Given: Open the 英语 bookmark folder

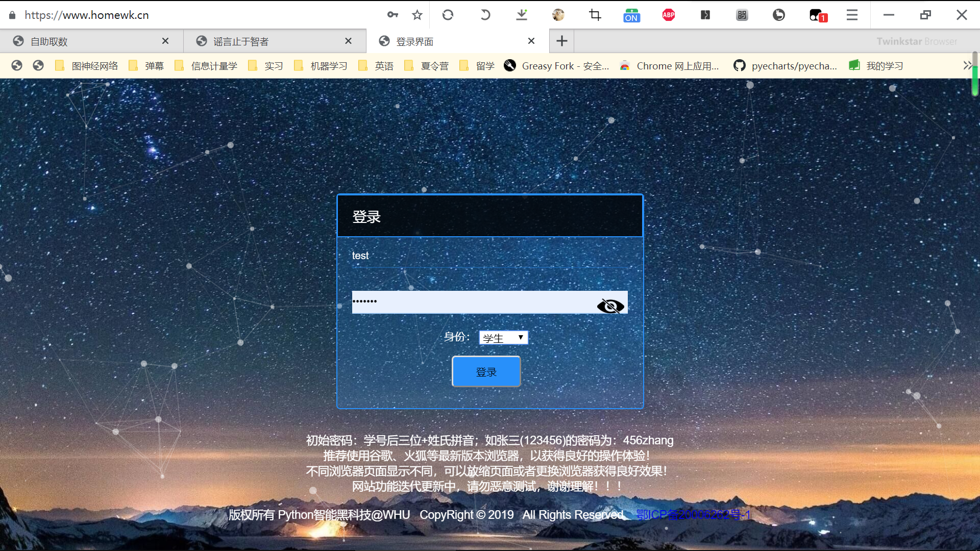Looking at the screenshot, I should (376, 66).
